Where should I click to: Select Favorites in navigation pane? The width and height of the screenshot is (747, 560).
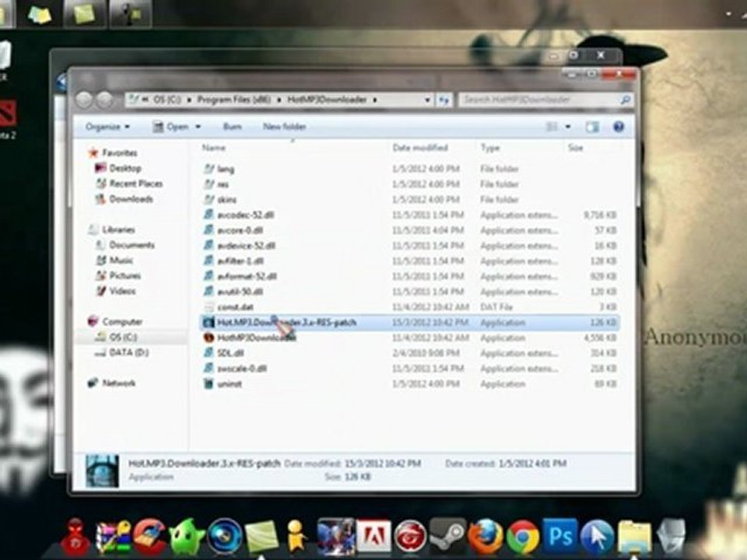(x=120, y=153)
